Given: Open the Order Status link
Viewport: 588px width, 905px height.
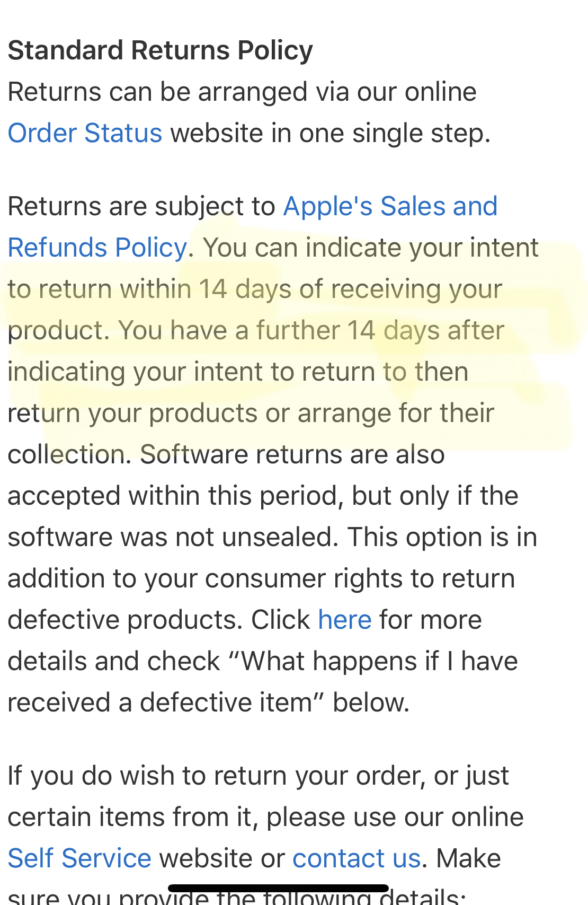Looking at the screenshot, I should click(x=85, y=133).
